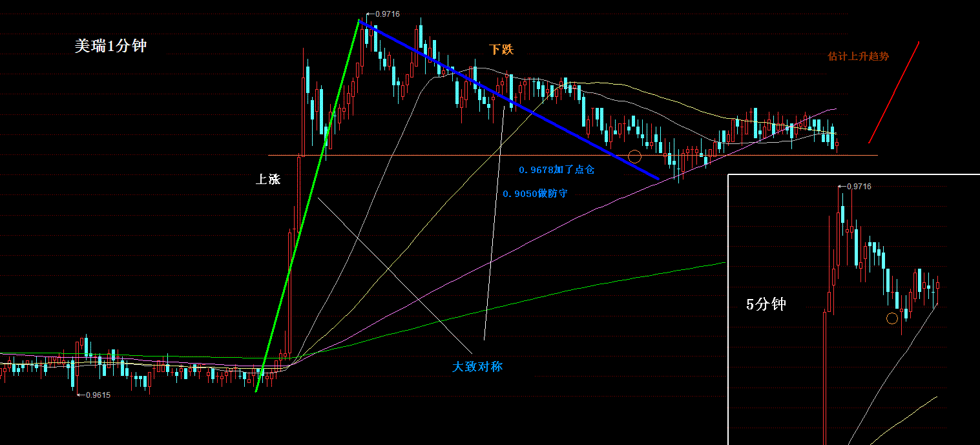Select the orange horizontal support line
Viewport: 980px width, 445px height.
click(x=573, y=155)
